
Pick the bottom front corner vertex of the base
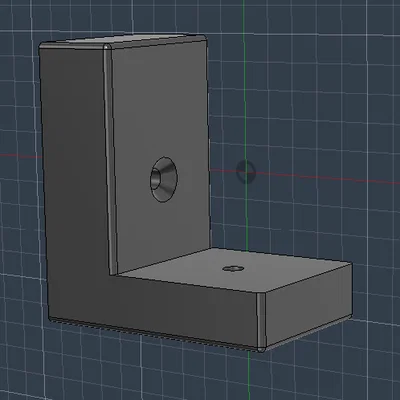[261, 349]
